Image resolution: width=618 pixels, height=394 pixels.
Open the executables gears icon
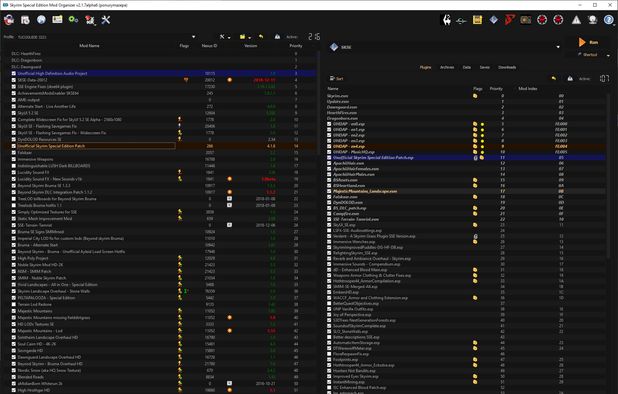[x=73, y=20]
